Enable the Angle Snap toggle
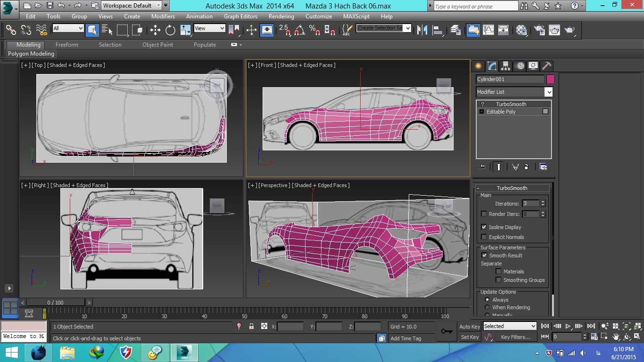644x362 pixels. [x=300, y=30]
